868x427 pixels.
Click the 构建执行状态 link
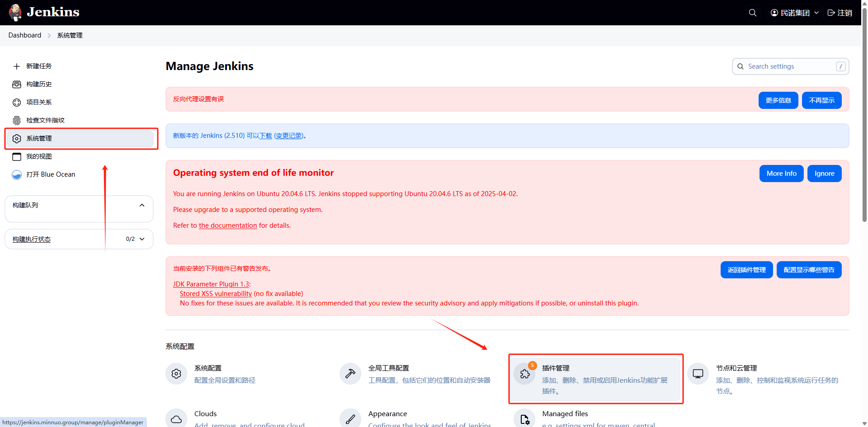click(x=32, y=239)
